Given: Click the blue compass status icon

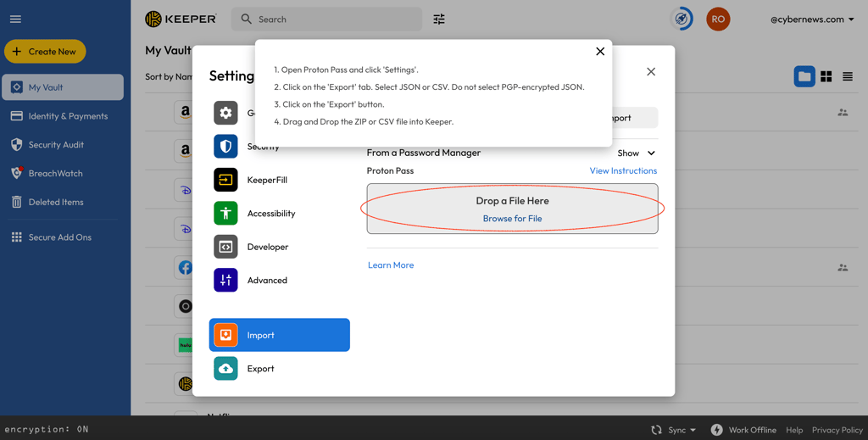Looking at the screenshot, I should pos(682,19).
